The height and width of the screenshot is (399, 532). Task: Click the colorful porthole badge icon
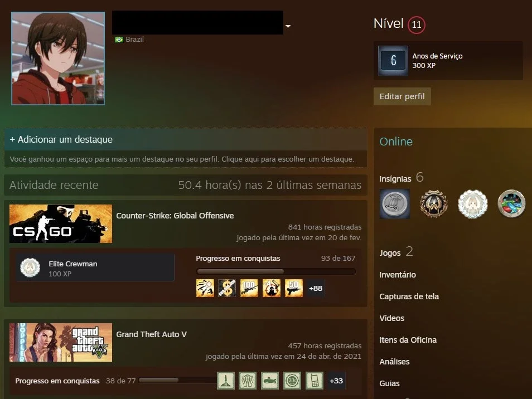511,204
